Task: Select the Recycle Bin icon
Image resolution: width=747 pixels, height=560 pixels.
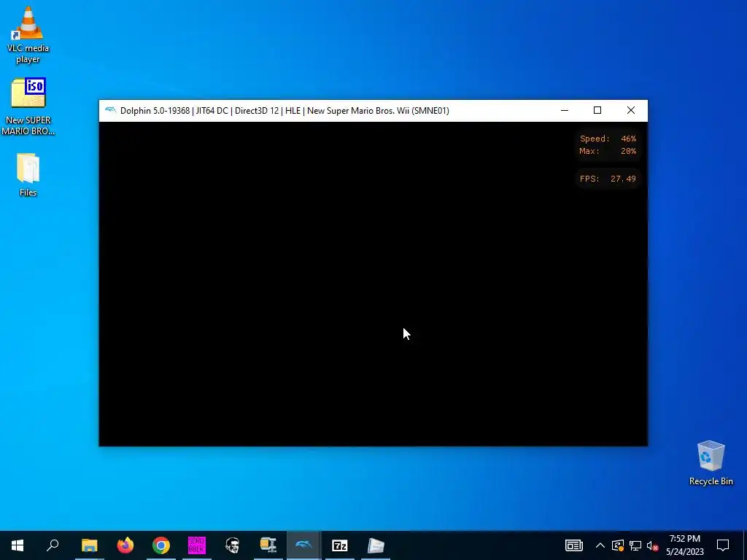Action: 711,463
